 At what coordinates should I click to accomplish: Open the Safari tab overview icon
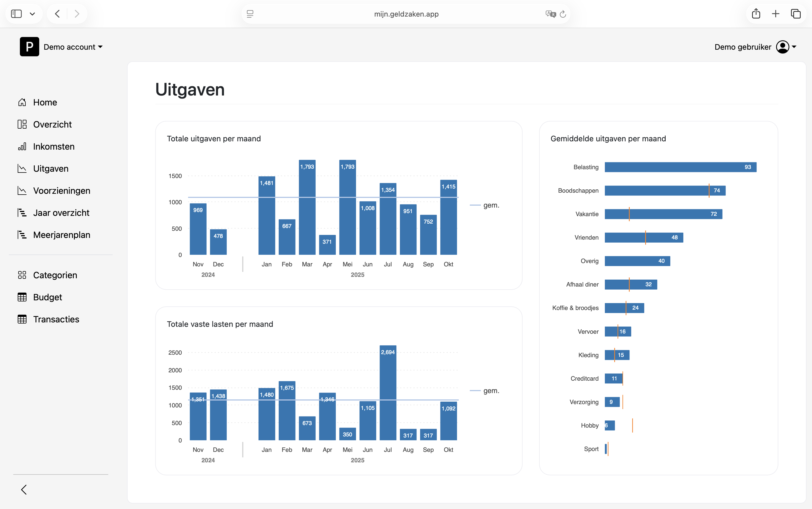click(795, 14)
